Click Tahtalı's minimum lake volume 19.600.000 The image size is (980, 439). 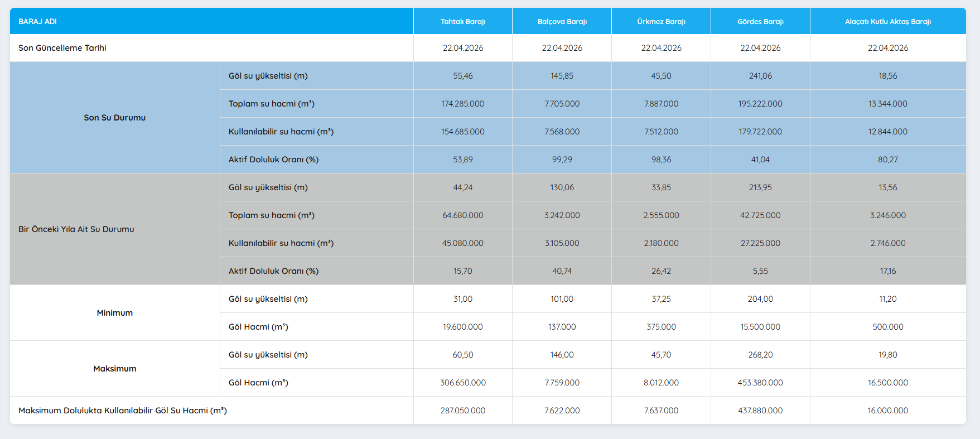(462, 327)
